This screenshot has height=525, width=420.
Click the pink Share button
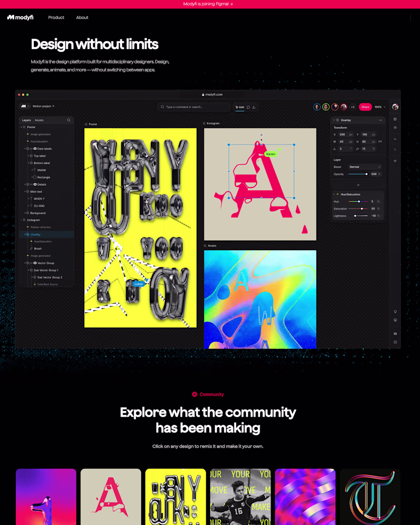coord(365,107)
